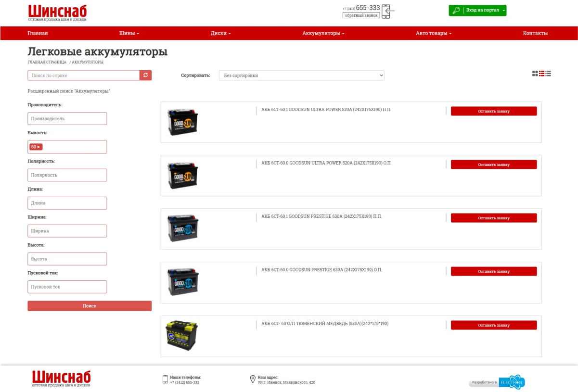Click footer phone '+7 (3412) 655-333'
Image resolution: width=578 pixels, height=392 pixels.
(184, 382)
